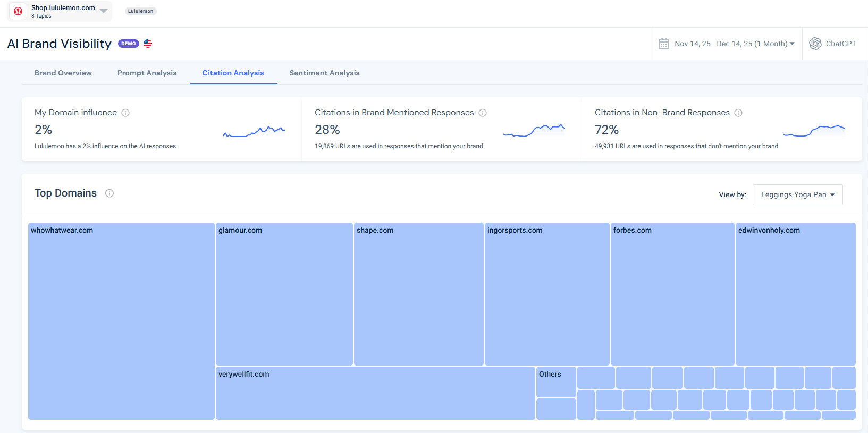Click the DEMO badge
The height and width of the screenshot is (433, 868).
coord(129,44)
